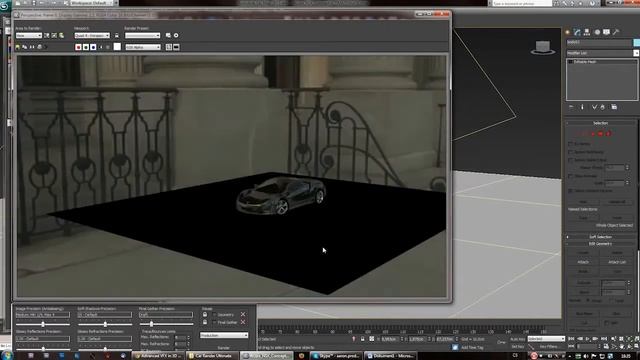Image resolution: width=640 pixels, height=360 pixels.
Task: Open the Display panel tab
Action: tap(607, 32)
